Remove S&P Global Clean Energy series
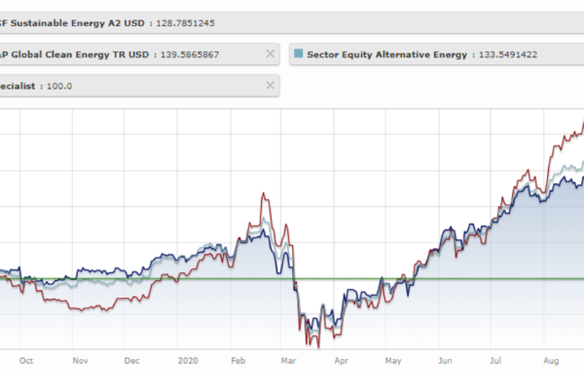This screenshot has height=392, width=584. 270,54
